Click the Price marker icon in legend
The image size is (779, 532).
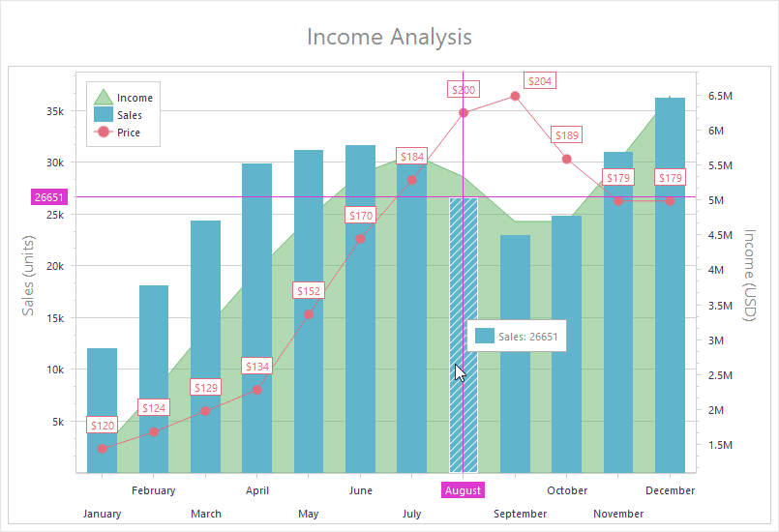pos(104,133)
